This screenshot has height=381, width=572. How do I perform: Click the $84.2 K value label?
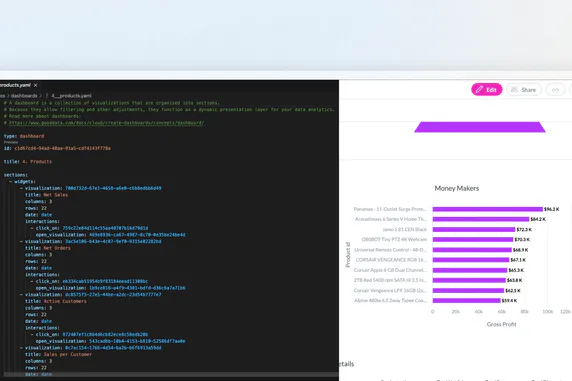pos(538,219)
